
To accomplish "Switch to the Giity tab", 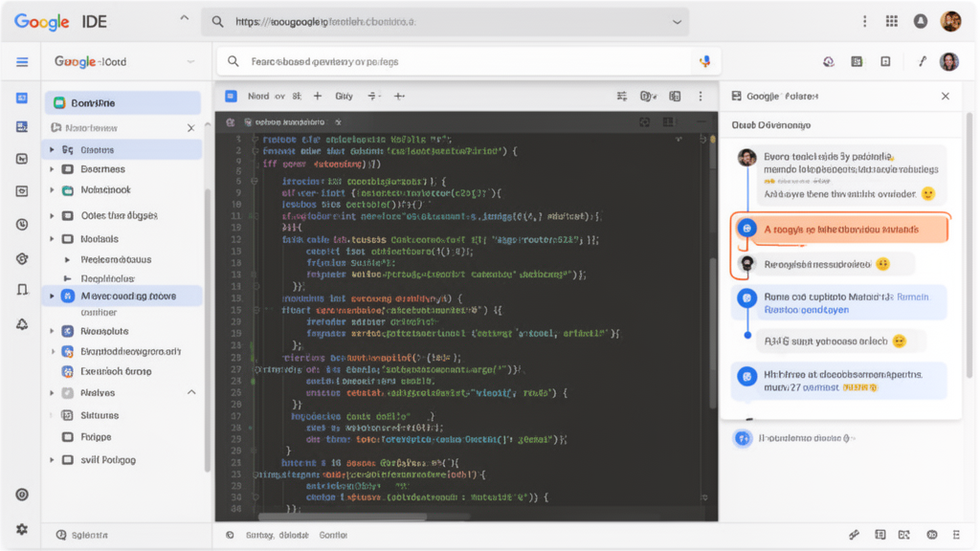I will coord(344,97).
